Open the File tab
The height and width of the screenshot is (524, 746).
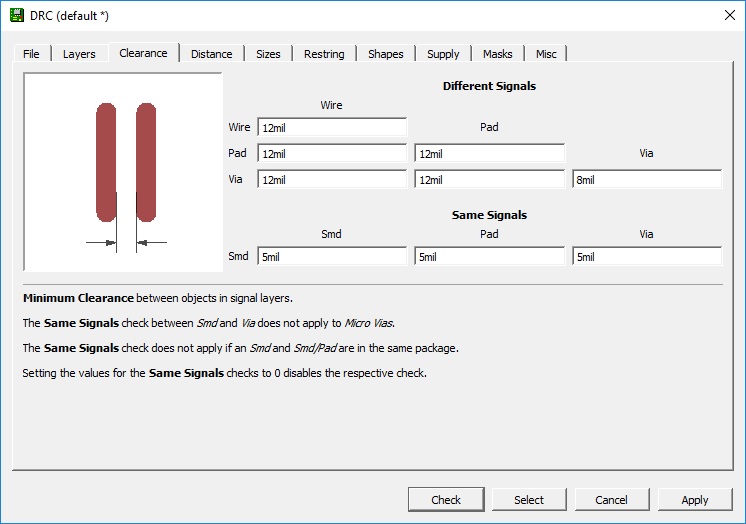click(x=31, y=54)
